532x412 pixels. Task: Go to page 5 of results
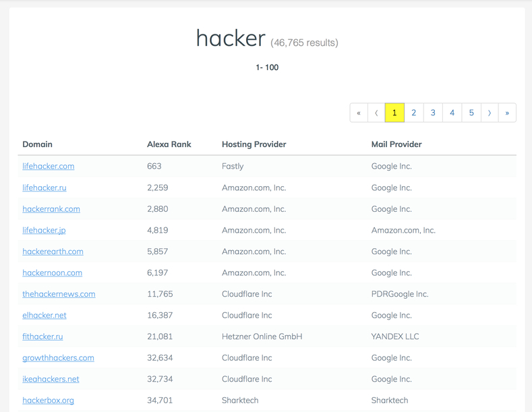pyautogui.click(x=471, y=113)
